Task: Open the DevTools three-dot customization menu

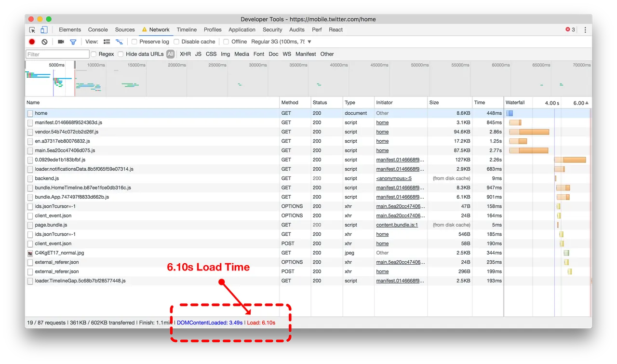Action: pos(585,29)
